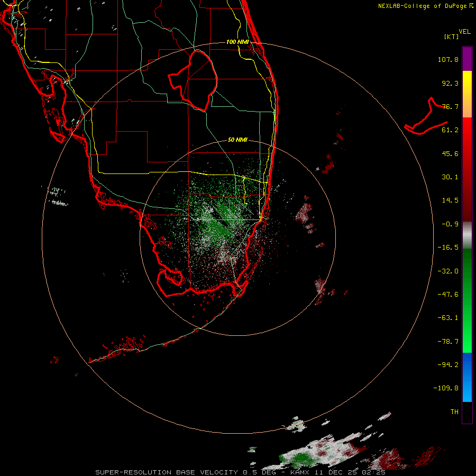Click the 107.8 legend value
This screenshot has width=476, height=476.
[448, 59]
